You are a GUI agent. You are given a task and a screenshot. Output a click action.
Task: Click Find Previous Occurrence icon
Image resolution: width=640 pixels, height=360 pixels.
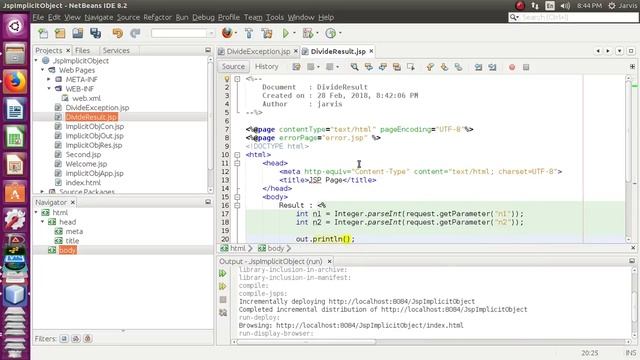point(369,67)
